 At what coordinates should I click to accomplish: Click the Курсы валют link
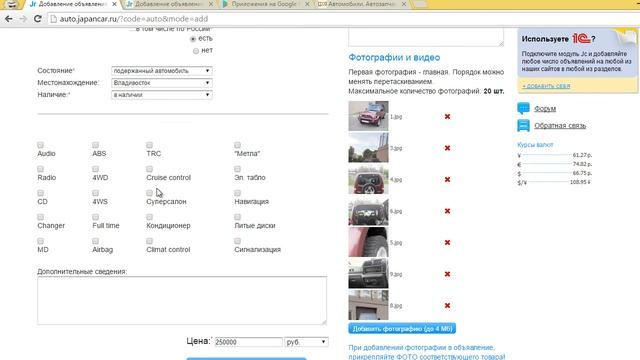535,145
